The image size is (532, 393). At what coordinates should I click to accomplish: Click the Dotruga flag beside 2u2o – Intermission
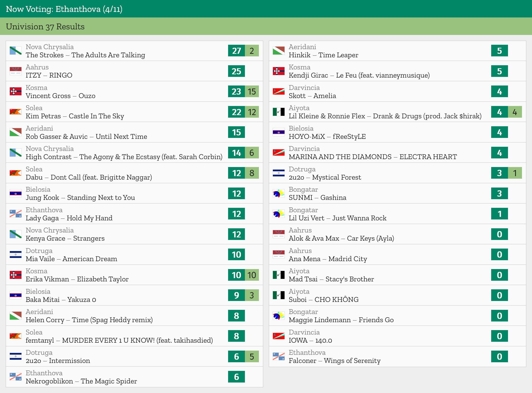coord(15,356)
